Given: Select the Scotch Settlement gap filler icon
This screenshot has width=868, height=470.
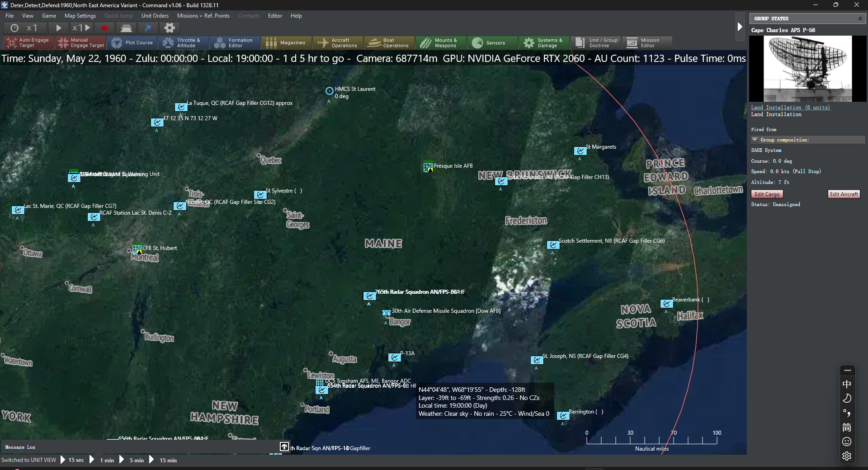Looking at the screenshot, I should [x=553, y=245].
